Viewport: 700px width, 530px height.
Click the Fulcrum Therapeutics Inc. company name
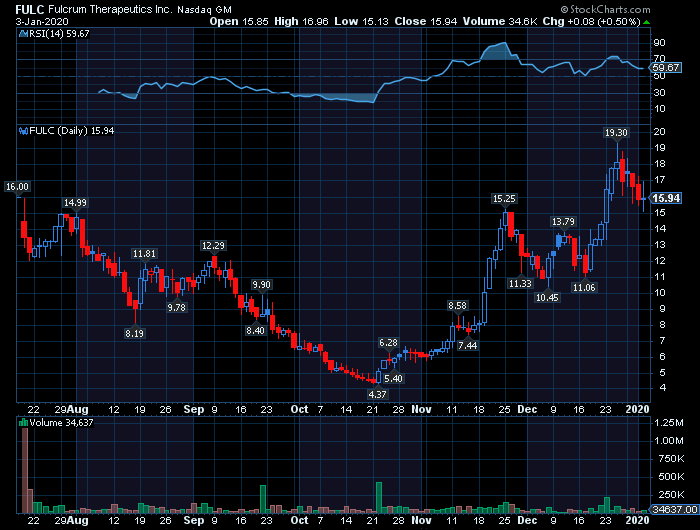[x=110, y=9]
